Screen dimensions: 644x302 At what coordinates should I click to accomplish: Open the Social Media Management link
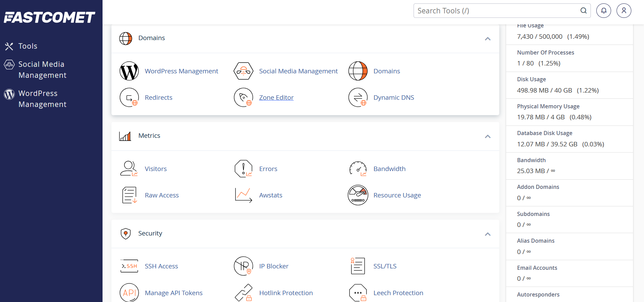[298, 71]
